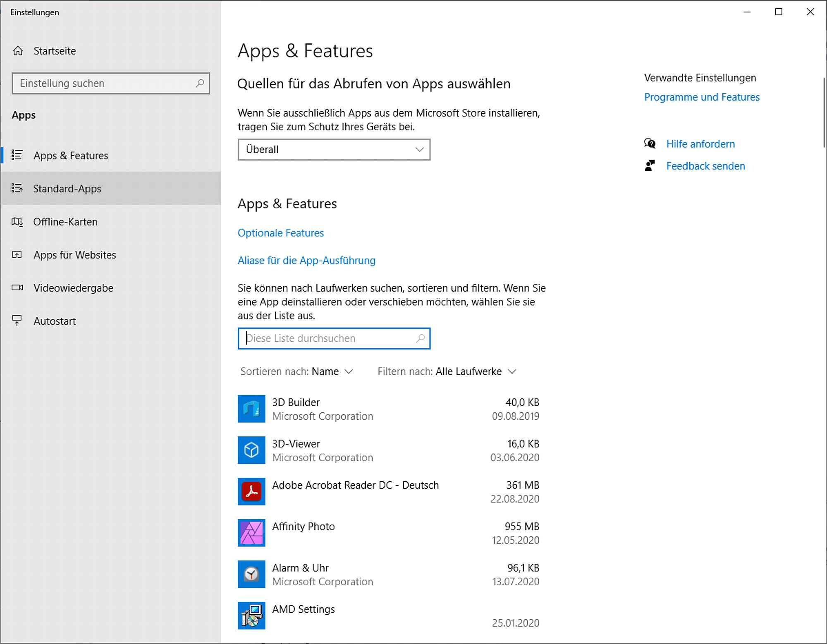The height and width of the screenshot is (644, 827).
Task: Open the Programme und Features link
Action: (702, 97)
